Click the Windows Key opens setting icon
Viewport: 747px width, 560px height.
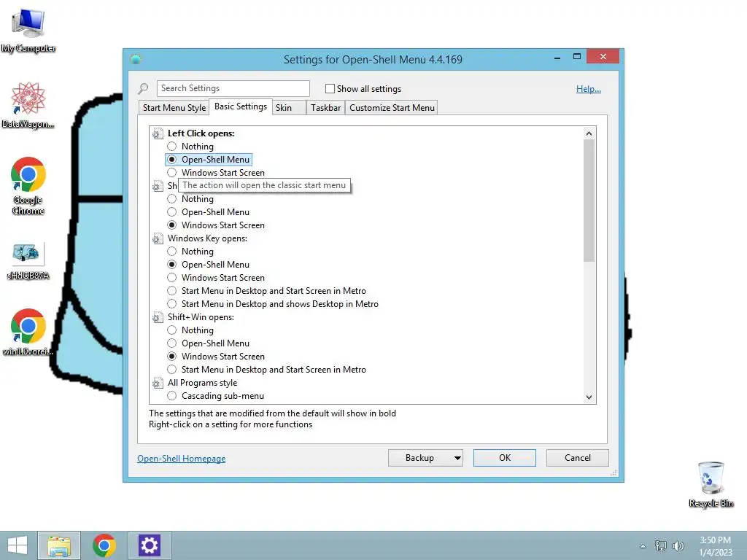158,238
